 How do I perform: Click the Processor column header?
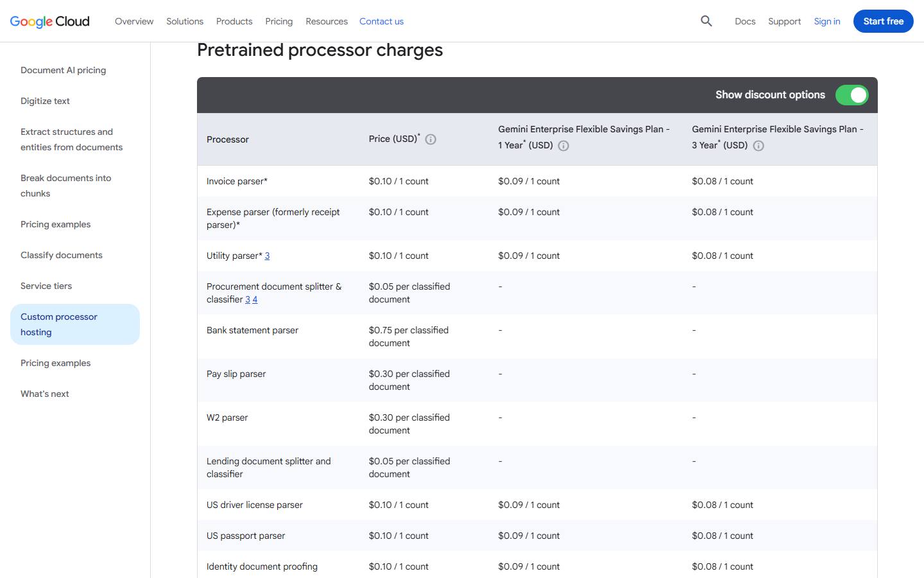[x=228, y=139]
